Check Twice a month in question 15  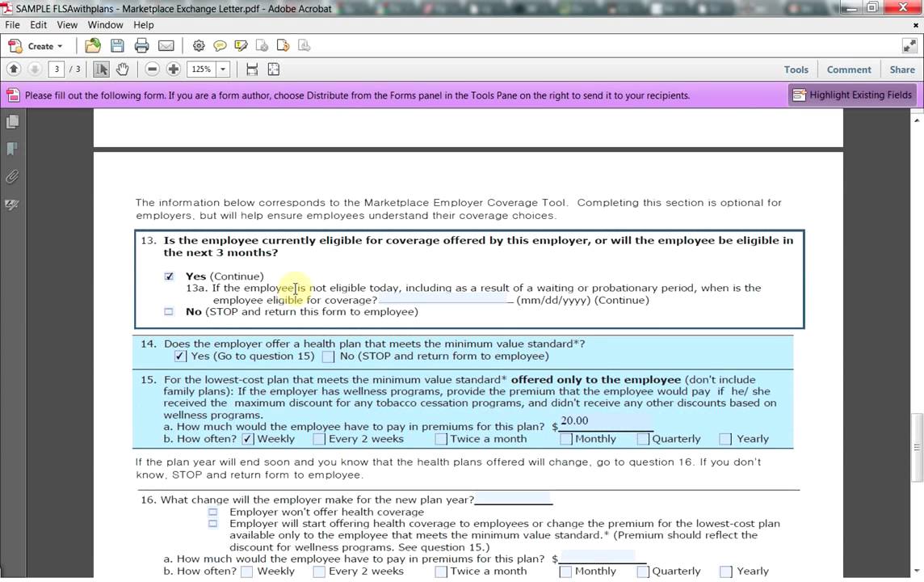(x=441, y=439)
